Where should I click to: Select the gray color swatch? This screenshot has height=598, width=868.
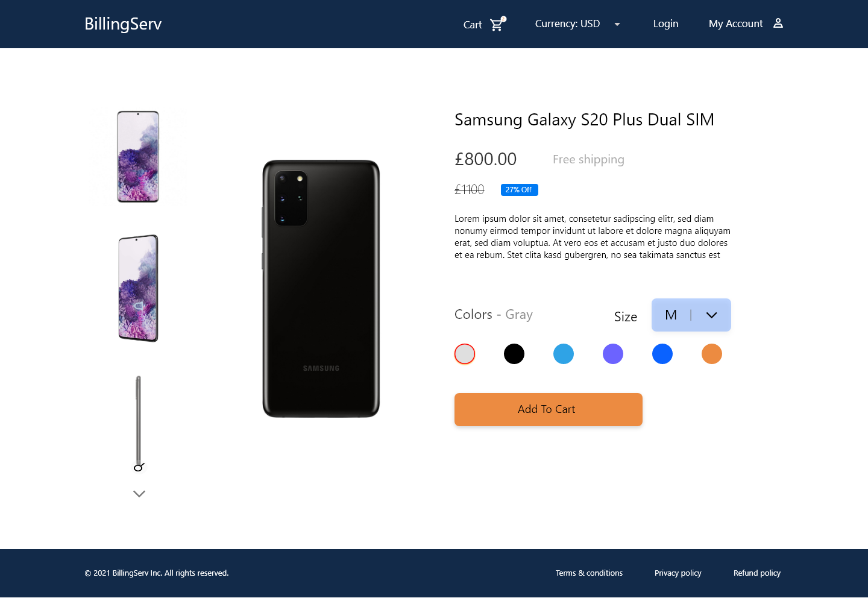tap(465, 354)
